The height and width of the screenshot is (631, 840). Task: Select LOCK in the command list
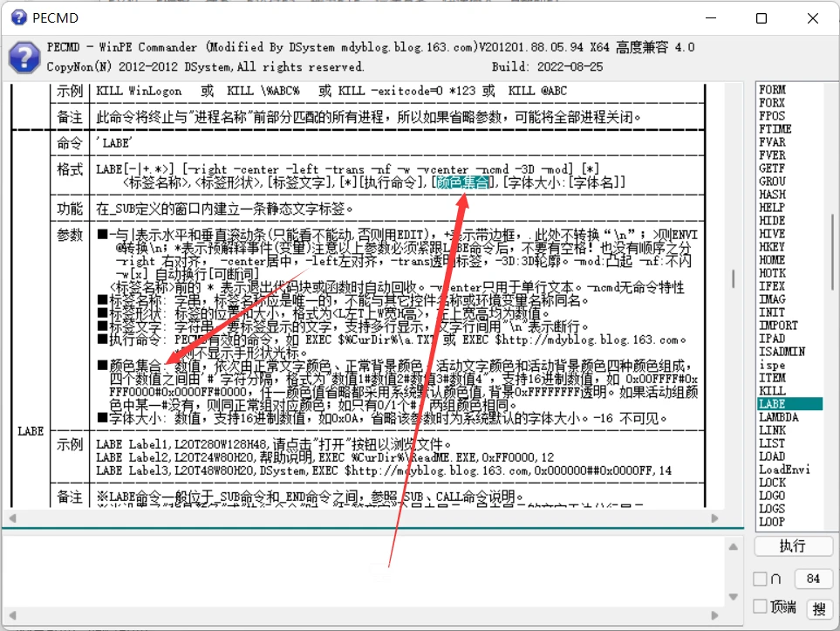click(771, 483)
